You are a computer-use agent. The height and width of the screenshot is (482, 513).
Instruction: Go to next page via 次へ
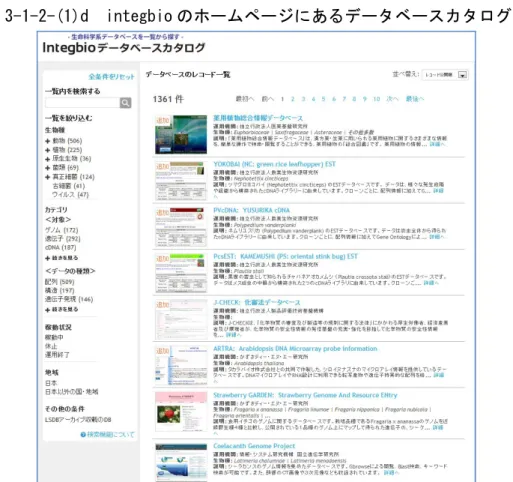(392, 99)
